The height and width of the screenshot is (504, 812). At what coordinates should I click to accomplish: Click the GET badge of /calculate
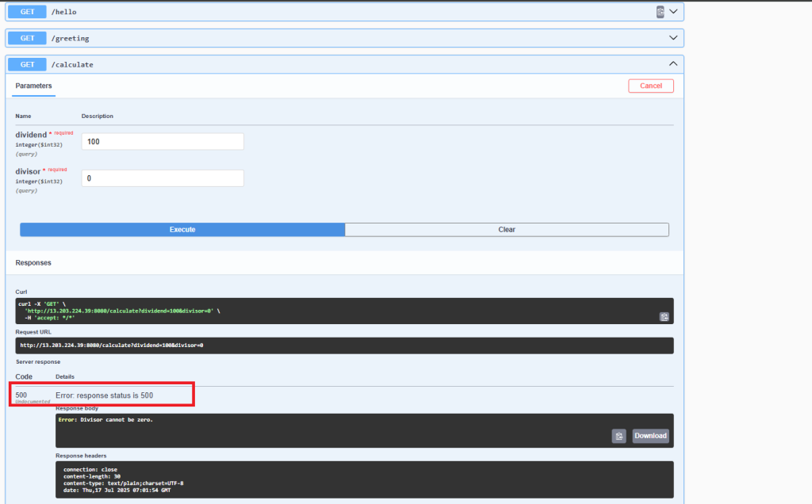click(27, 65)
